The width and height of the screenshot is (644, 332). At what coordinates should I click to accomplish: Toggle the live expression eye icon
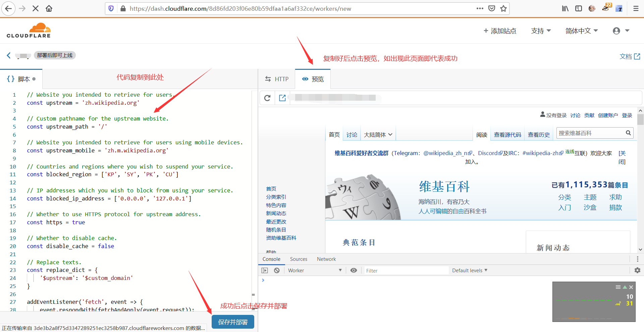point(354,270)
